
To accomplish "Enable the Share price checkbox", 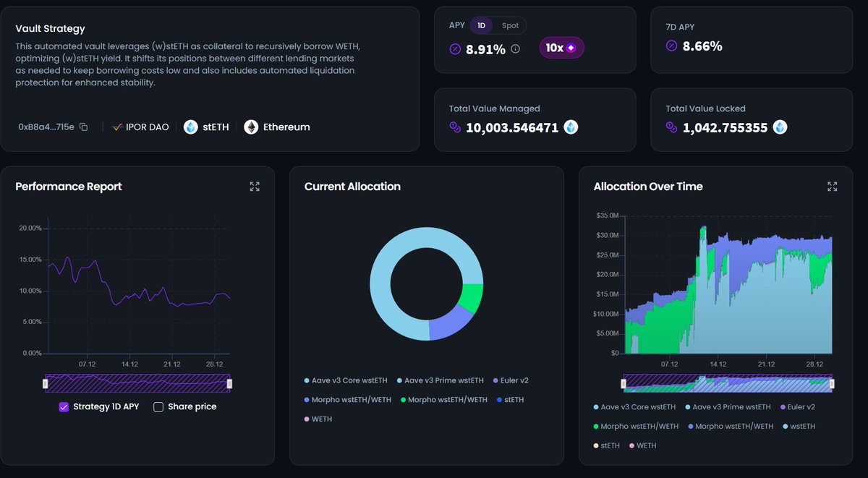I will (158, 406).
